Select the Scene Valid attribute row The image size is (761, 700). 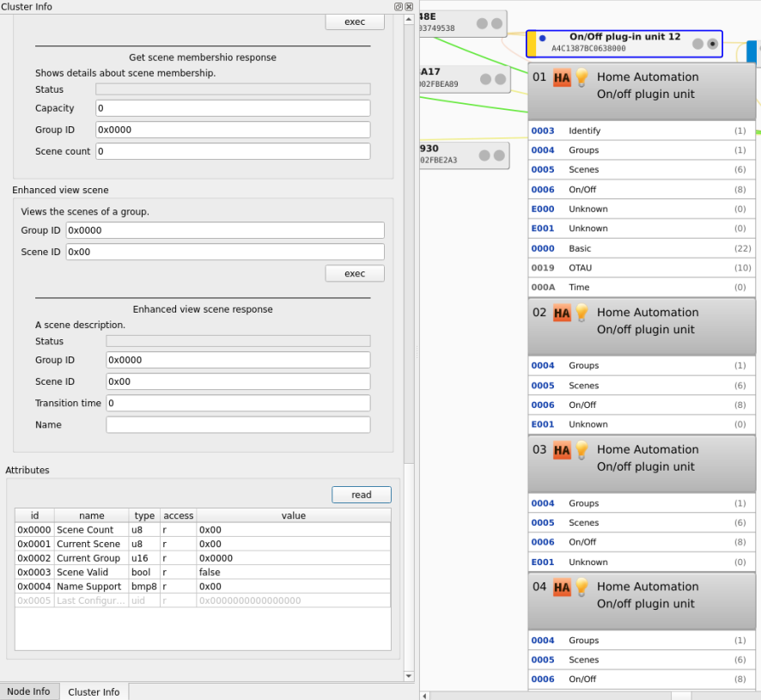coord(203,572)
